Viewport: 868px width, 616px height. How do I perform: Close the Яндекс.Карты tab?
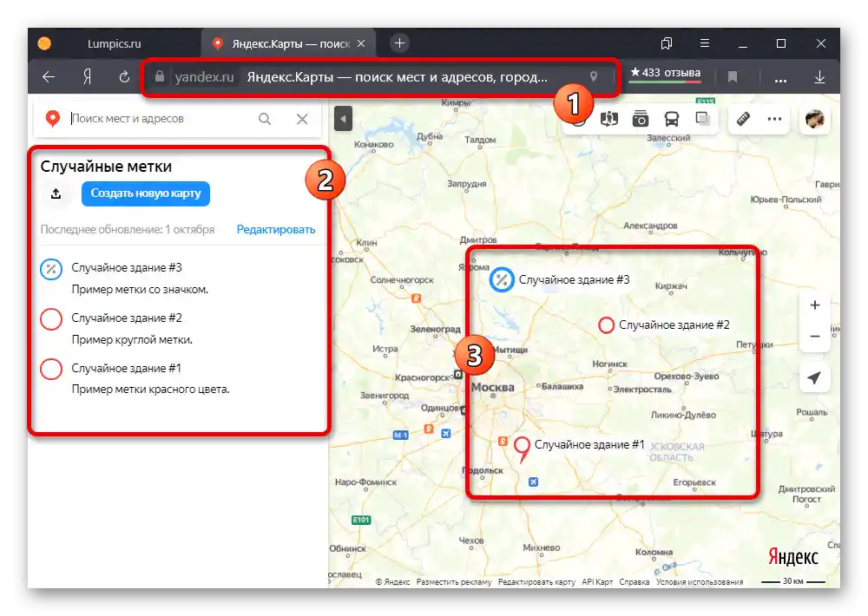point(361,43)
